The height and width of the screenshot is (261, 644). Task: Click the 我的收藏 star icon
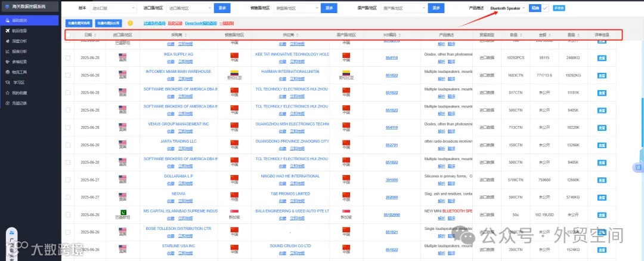point(8,93)
